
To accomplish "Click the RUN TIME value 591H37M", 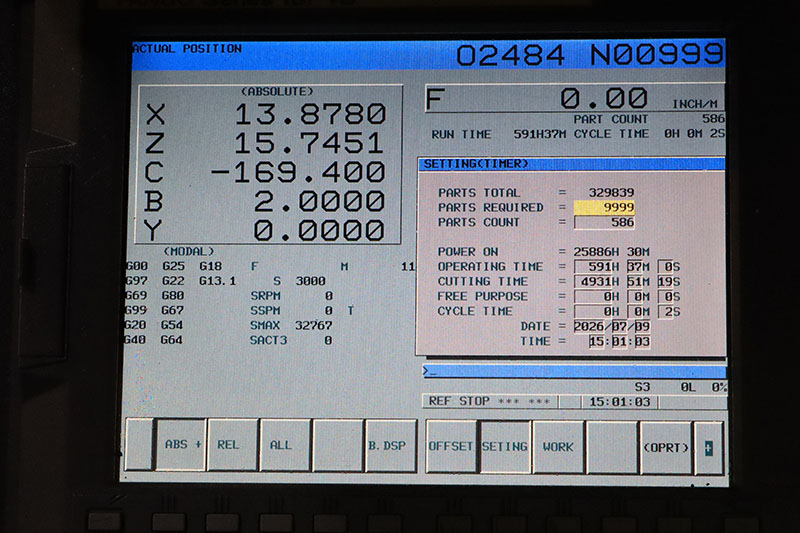I will (x=539, y=134).
